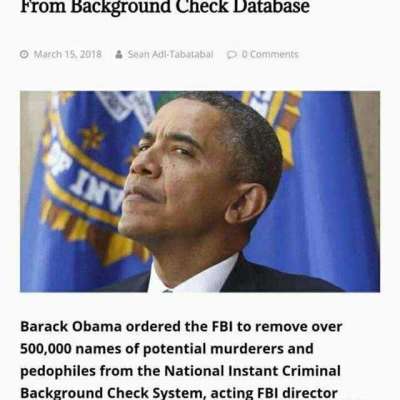Click 'Background Check System' text
Viewport: 400px width, 400px height.
(x=111, y=393)
